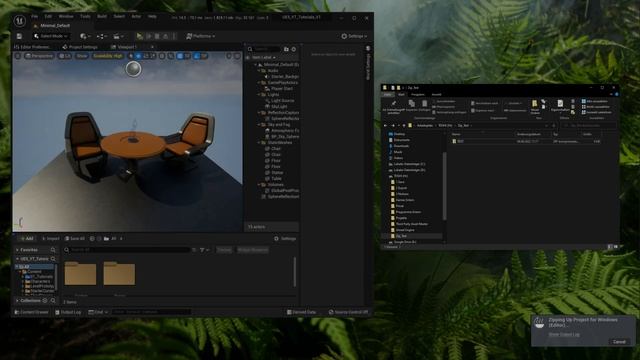
Task: Open the Build menu in Unreal Editor
Action: pyautogui.click(x=102, y=17)
